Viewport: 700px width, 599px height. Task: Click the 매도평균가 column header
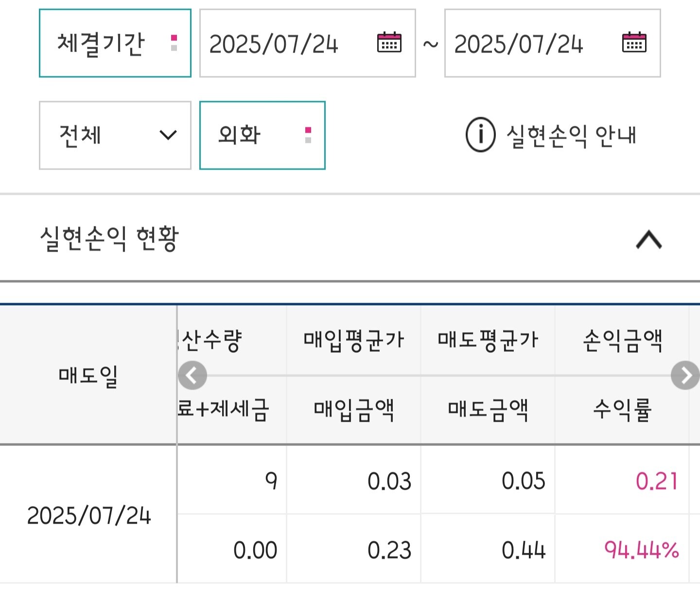(x=488, y=340)
